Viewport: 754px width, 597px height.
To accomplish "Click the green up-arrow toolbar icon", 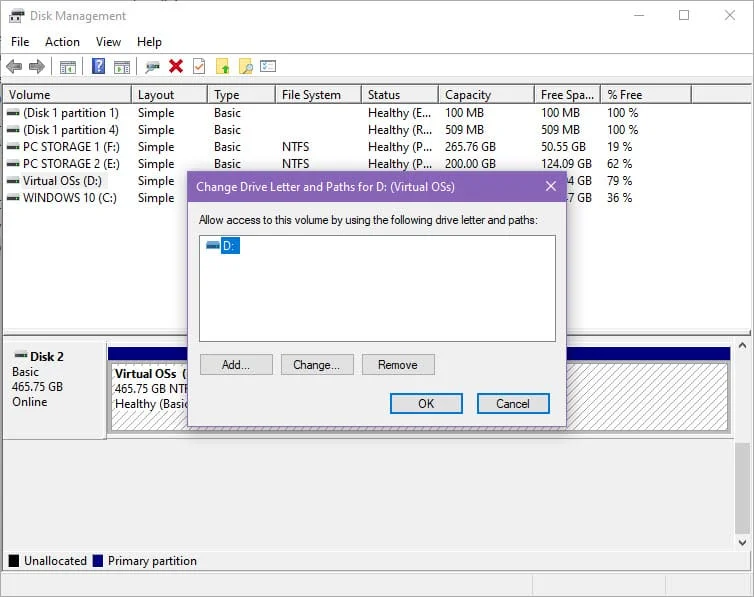I will pos(223,66).
